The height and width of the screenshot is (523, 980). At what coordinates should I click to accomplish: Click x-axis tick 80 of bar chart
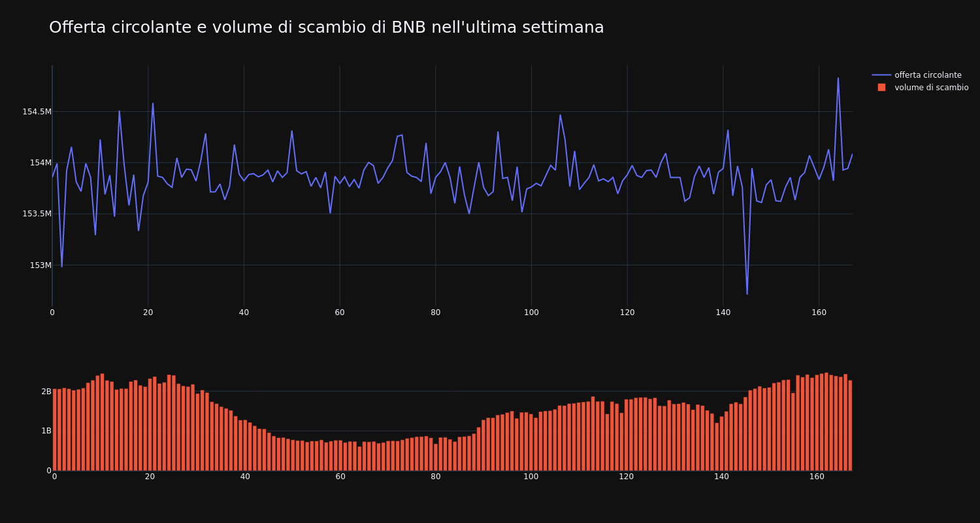pos(436,477)
